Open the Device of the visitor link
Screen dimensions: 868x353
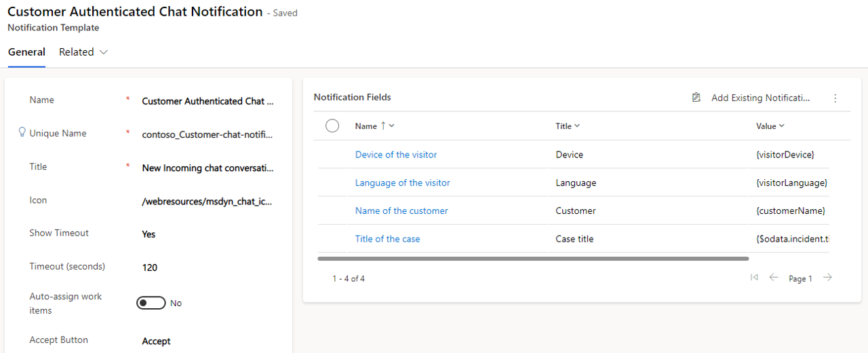pos(396,155)
